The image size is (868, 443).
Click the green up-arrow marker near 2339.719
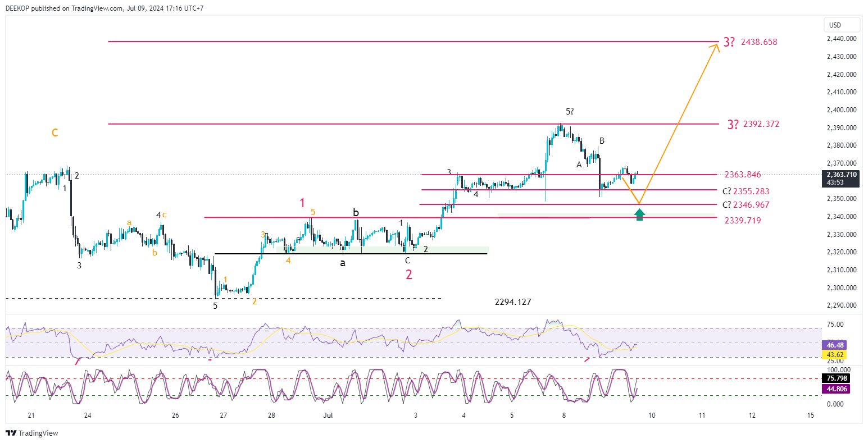639,214
